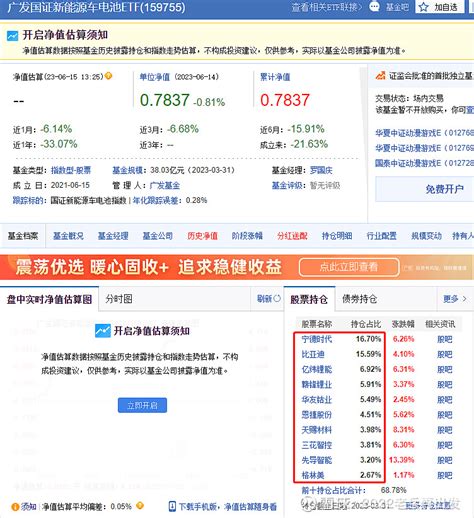Click 点此立即查看 on the banner
Screen dimensions: 474x518
pos(349,267)
